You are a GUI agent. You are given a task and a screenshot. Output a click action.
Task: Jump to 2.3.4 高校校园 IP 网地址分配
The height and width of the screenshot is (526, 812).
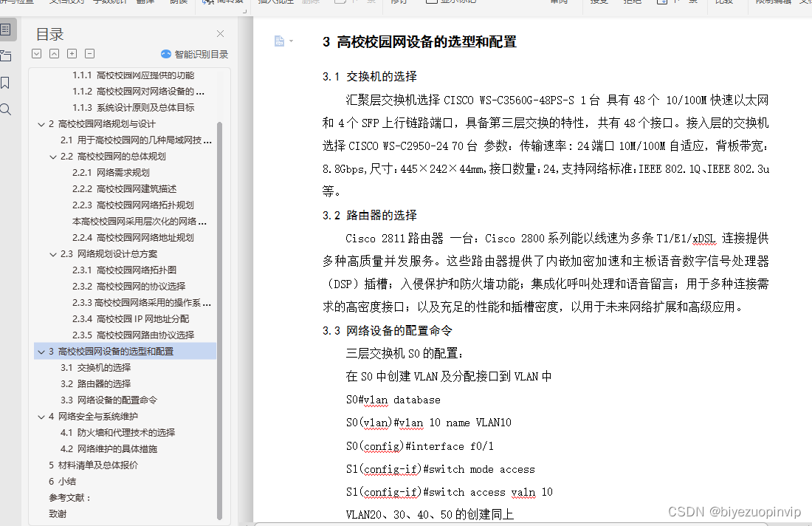131,318
